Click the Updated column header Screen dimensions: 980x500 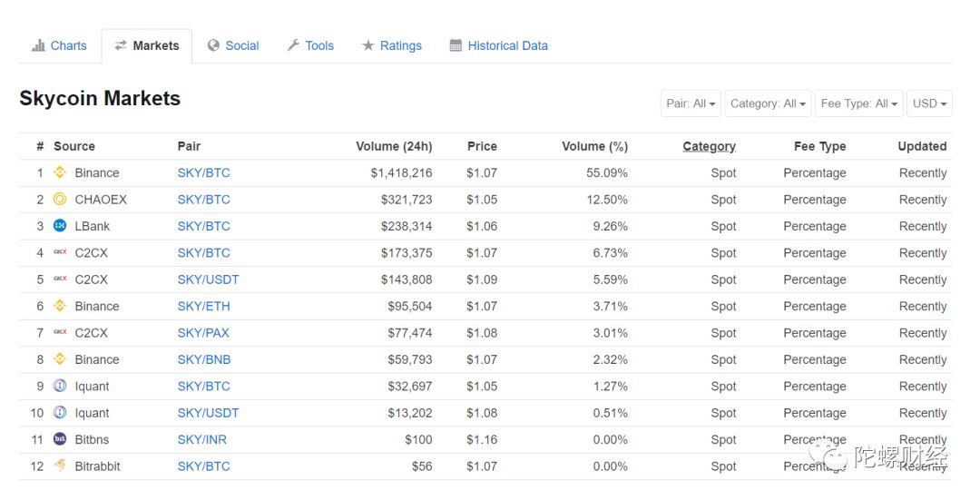point(922,146)
